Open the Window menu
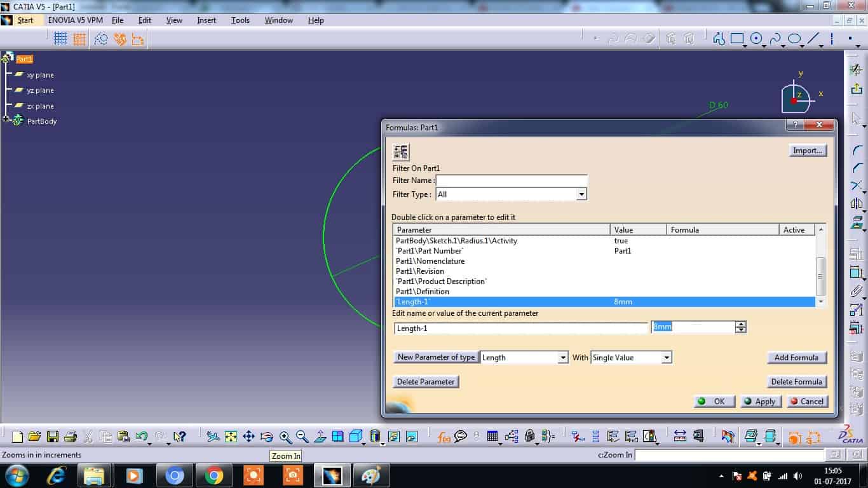868x488 pixels. [279, 20]
